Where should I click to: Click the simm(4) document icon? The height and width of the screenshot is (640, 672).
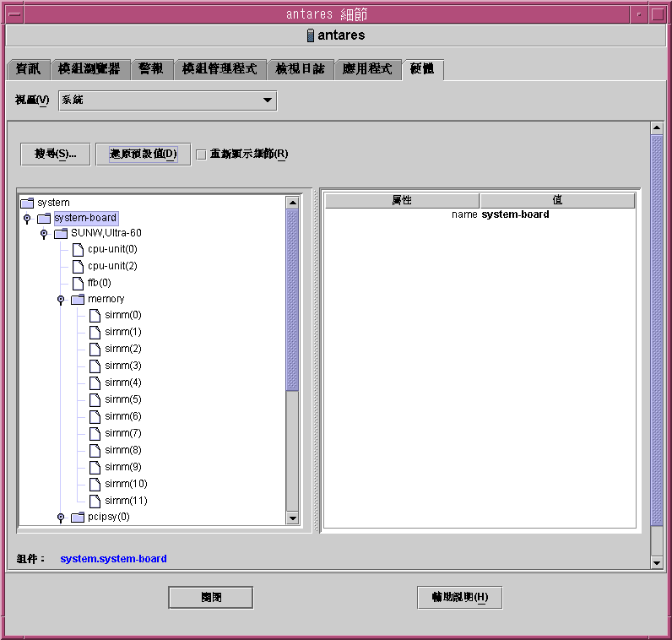point(95,382)
